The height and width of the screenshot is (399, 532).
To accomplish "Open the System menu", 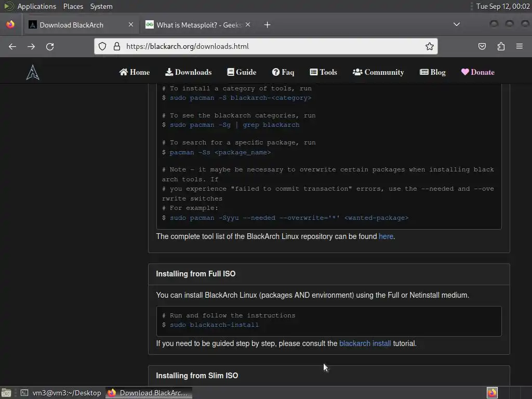I will 101,6.
